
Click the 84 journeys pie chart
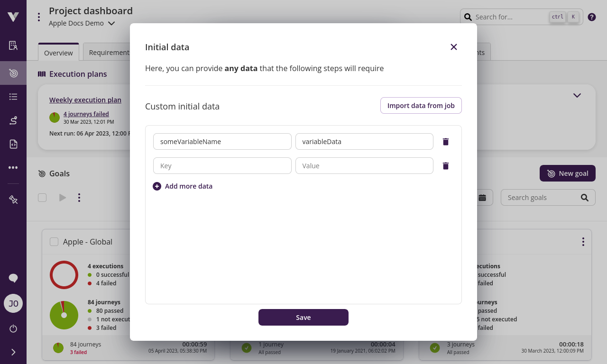64,315
